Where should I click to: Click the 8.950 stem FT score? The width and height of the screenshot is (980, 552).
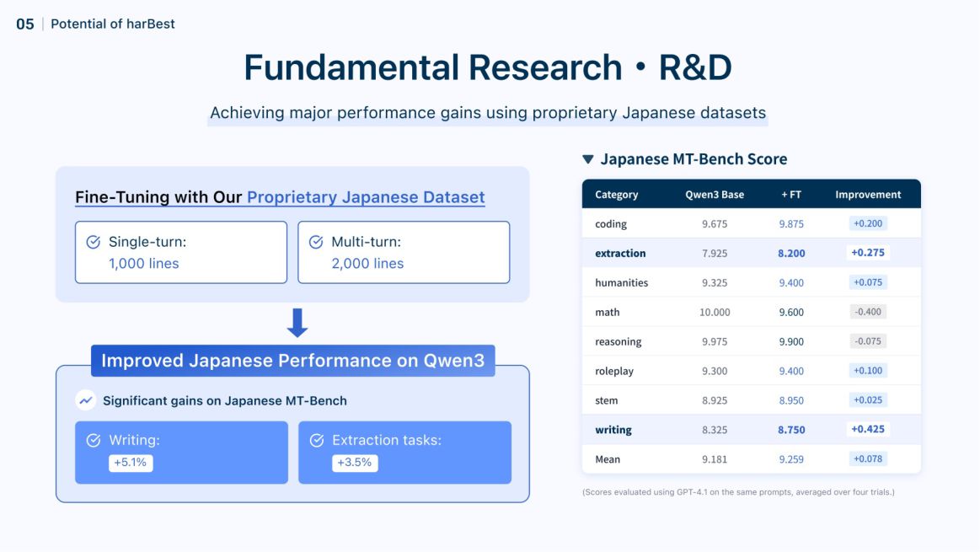(x=791, y=400)
